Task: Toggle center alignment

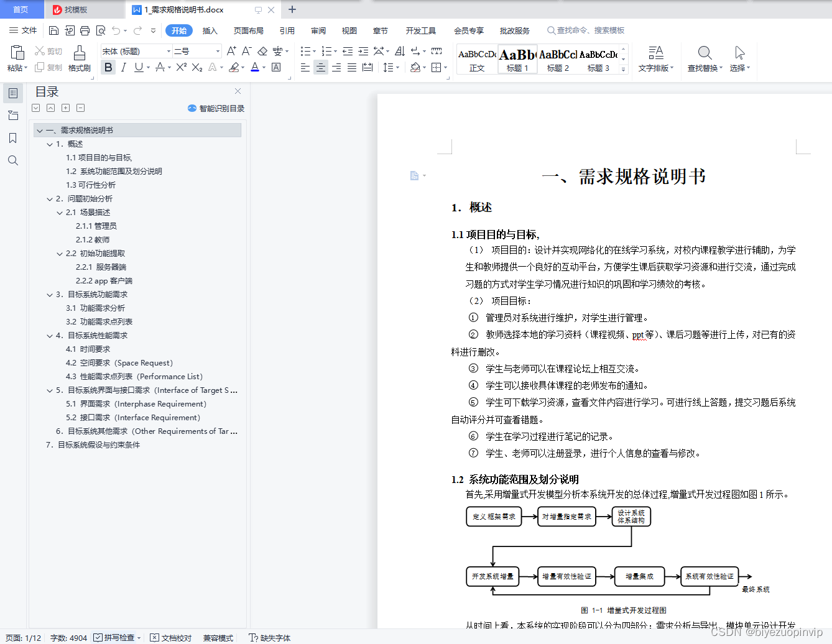Action: pyautogui.click(x=321, y=67)
